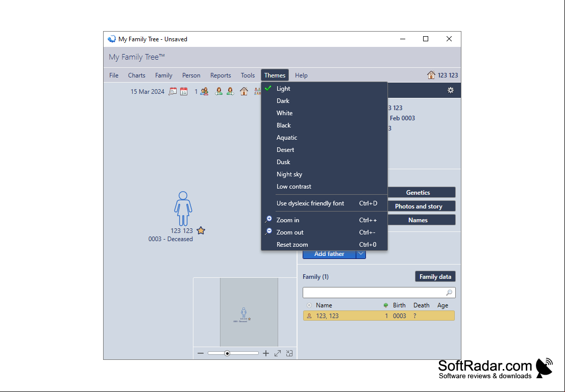Image resolution: width=565 pixels, height=392 pixels.
Task: Click the Zoom out magnifier icon
Action: [x=268, y=231]
